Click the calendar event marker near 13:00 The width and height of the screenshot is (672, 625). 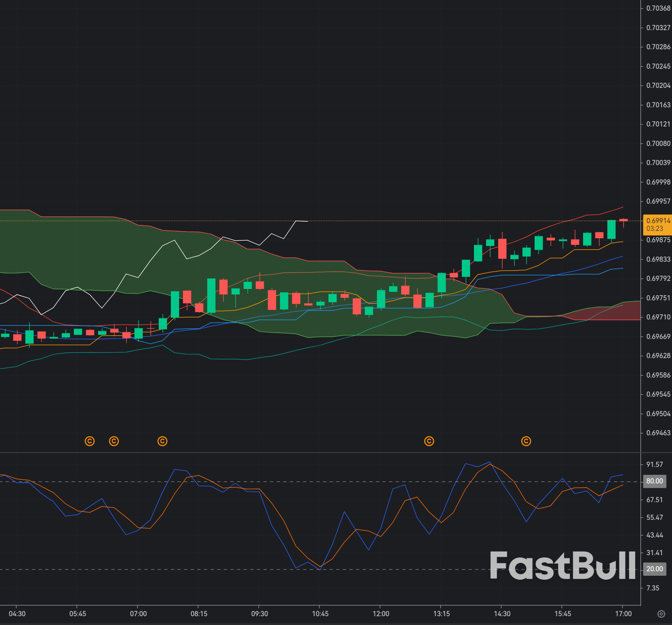tap(429, 441)
